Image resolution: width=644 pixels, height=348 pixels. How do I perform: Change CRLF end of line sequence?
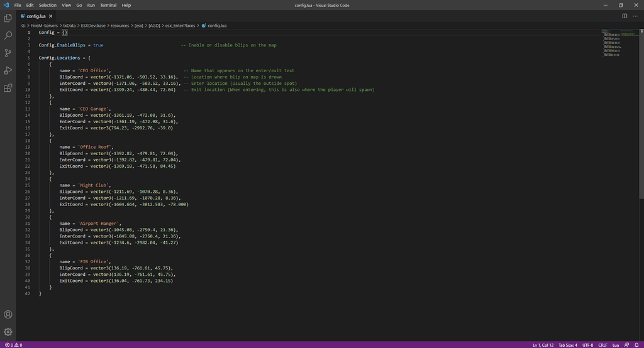tap(602, 344)
